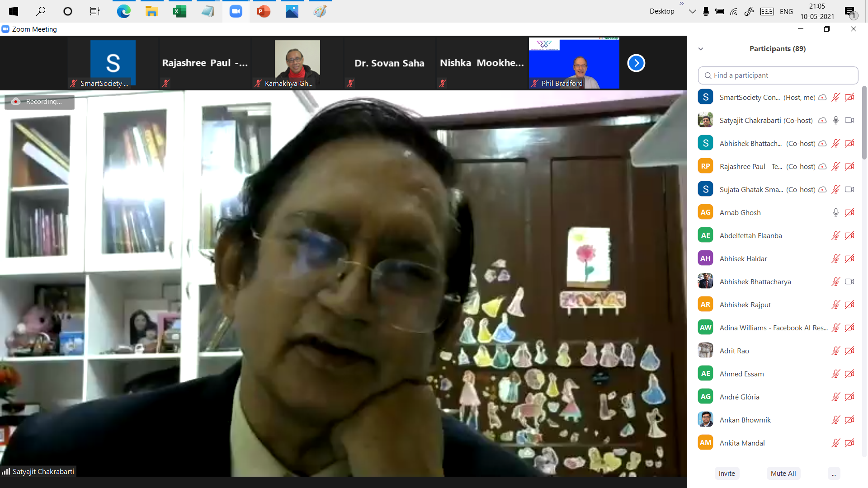Open Task View from taskbar
The height and width of the screenshot is (488, 868).
tap(95, 11)
